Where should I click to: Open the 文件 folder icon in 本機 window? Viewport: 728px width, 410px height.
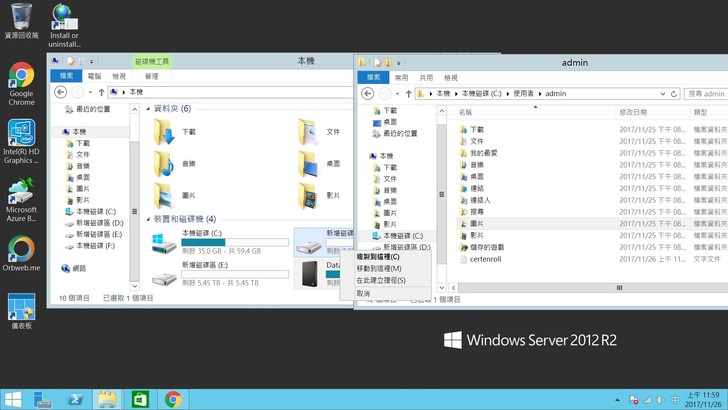[308, 132]
